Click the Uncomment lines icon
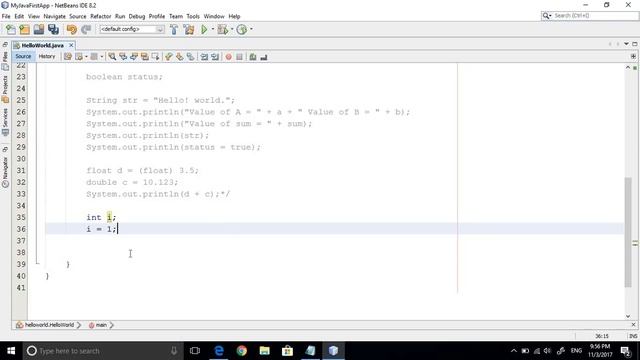 264,57
